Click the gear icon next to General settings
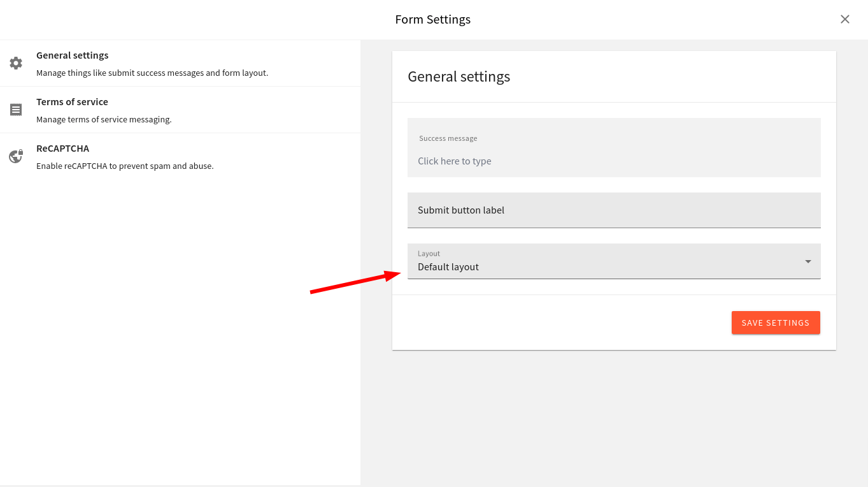 click(16, 62)
